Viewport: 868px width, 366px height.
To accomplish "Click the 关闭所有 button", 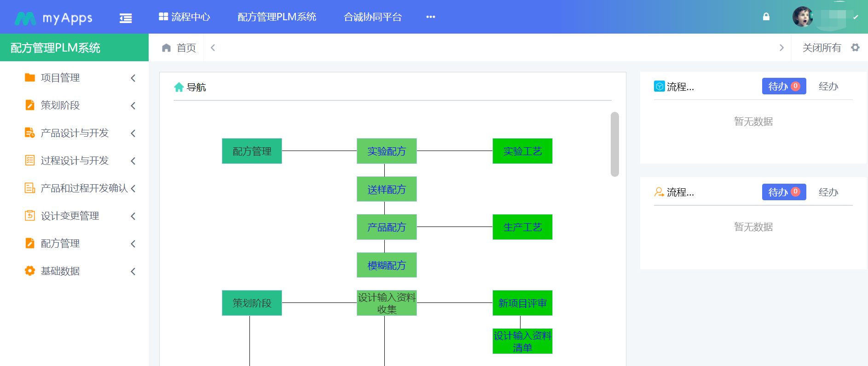I will [822, 47].
